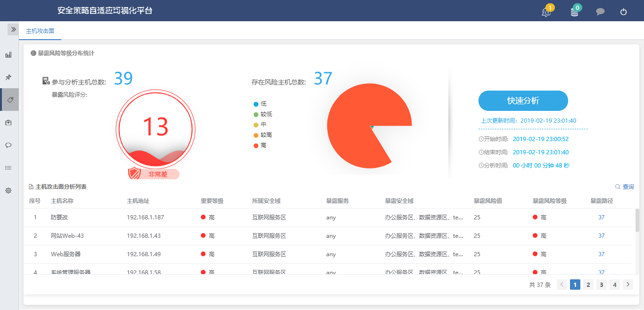This screenshot has width=644, height=310.
Task: Click the 快速分析 button
Action: [523, 101]
